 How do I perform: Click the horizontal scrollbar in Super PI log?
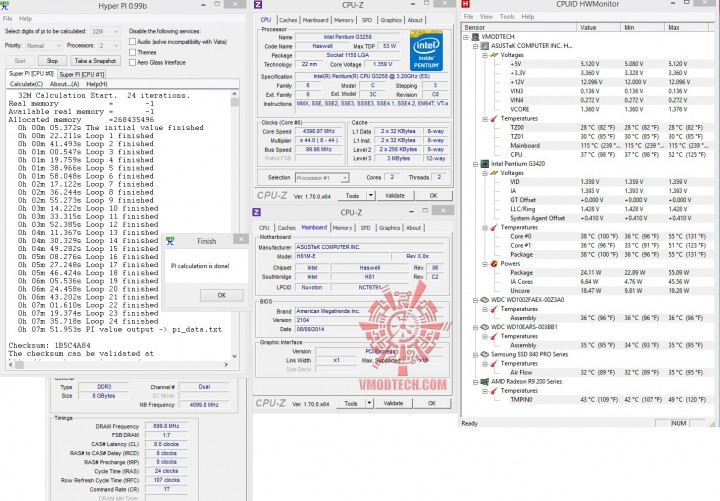119,365
